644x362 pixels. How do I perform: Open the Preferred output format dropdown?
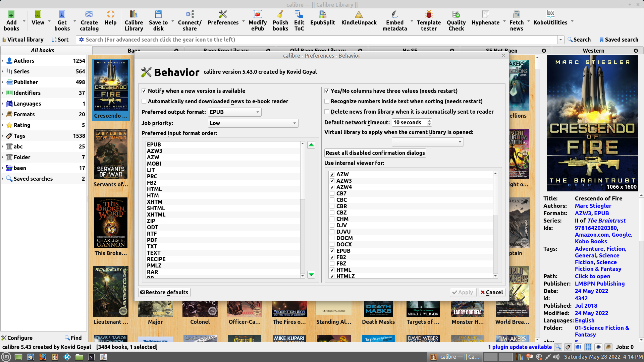(234, 112)
